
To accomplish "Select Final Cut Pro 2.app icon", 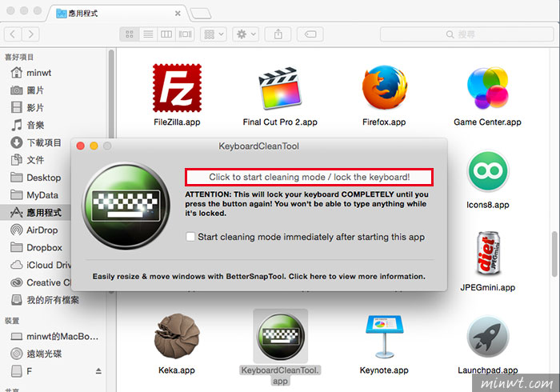I will tap(280, 88).
